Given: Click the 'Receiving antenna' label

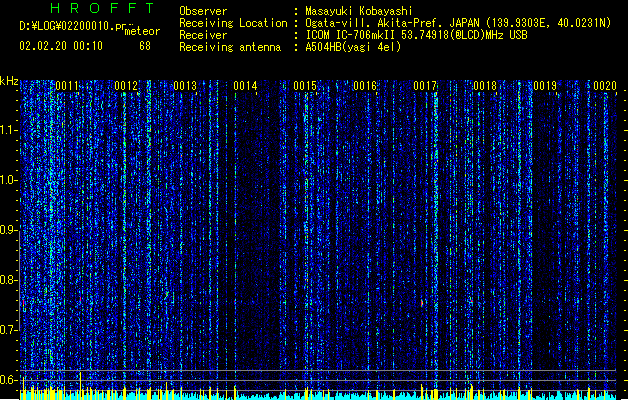Looking at the screenshot, I should pos(230,47).
